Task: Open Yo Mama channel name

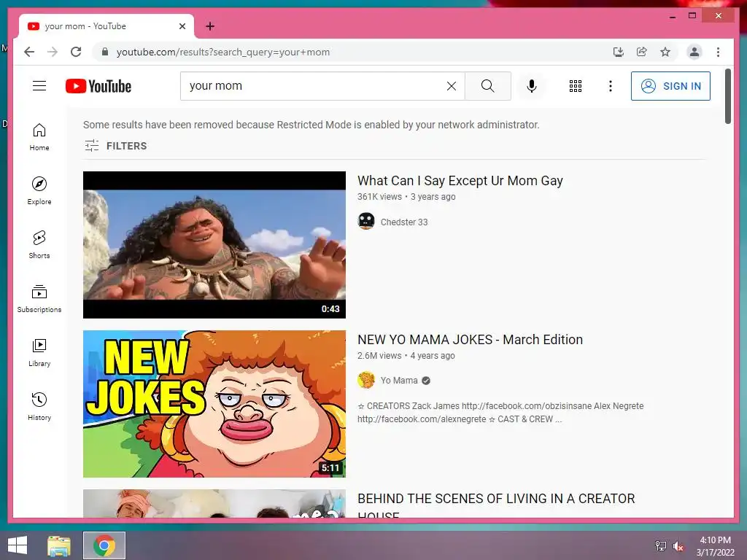Action: 399,381
